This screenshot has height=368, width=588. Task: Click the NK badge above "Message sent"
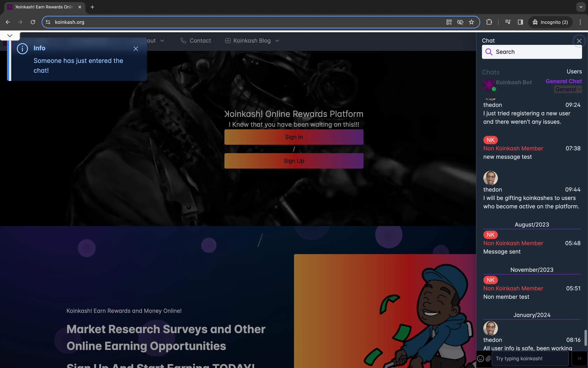point(491,235)
